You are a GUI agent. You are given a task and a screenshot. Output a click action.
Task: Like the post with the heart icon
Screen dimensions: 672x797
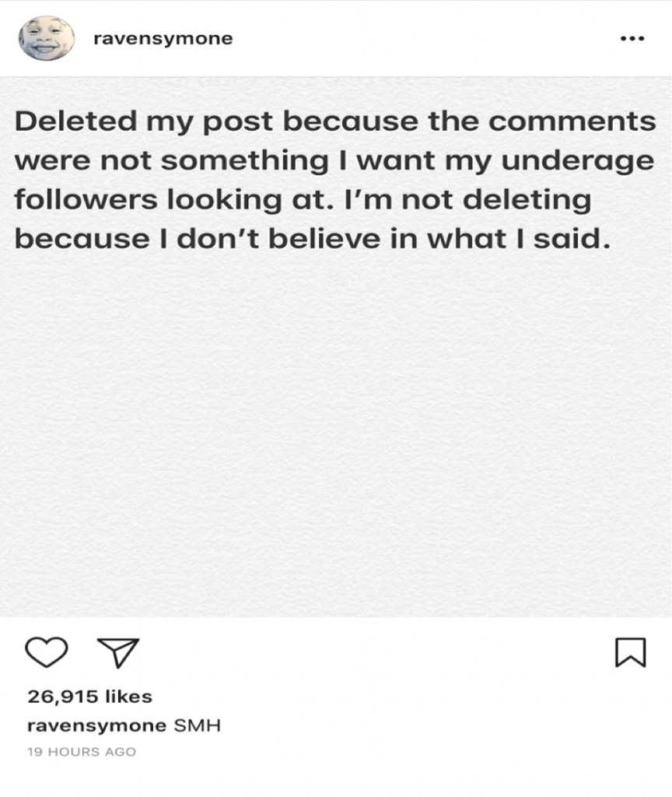46,652
